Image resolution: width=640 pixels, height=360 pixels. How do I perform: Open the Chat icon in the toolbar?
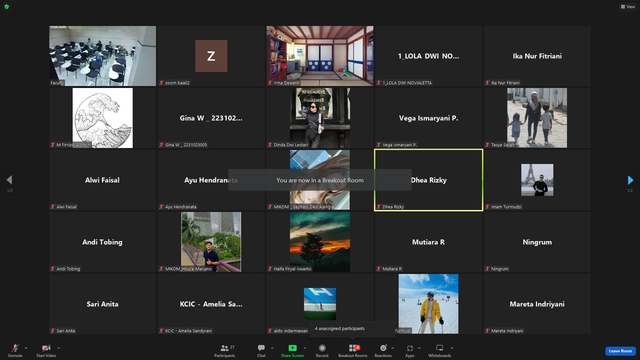point(261,348)
